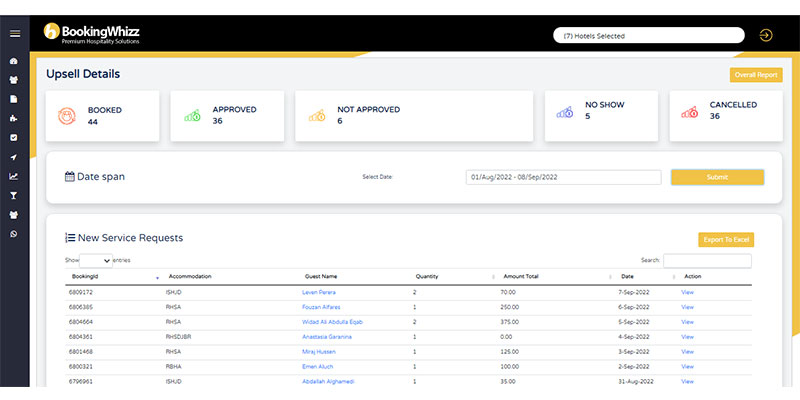Image resolution: width=800 pixels, height=400 pixels.
Task: Click the home icon in the sidebar
Action: pos(14,62)
